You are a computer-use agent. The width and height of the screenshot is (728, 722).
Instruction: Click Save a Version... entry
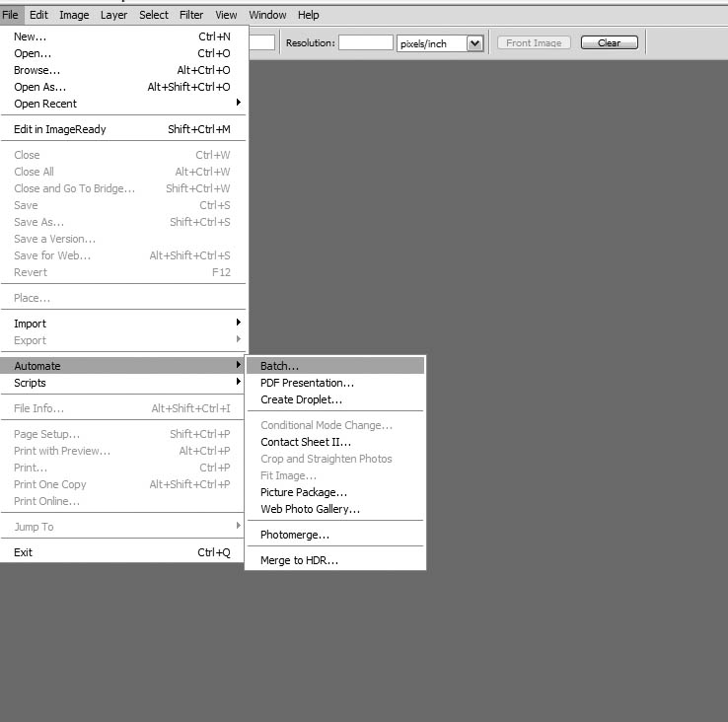pyautogui.click(x=122, y=239)
